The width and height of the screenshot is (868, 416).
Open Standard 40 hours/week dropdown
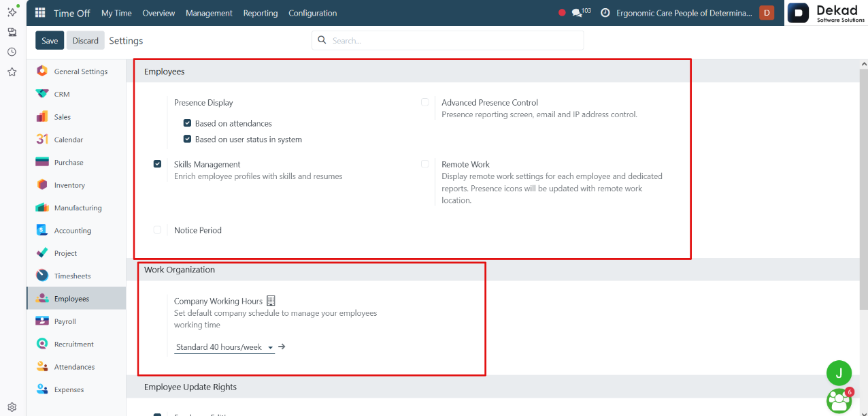[x=224, y=347]
